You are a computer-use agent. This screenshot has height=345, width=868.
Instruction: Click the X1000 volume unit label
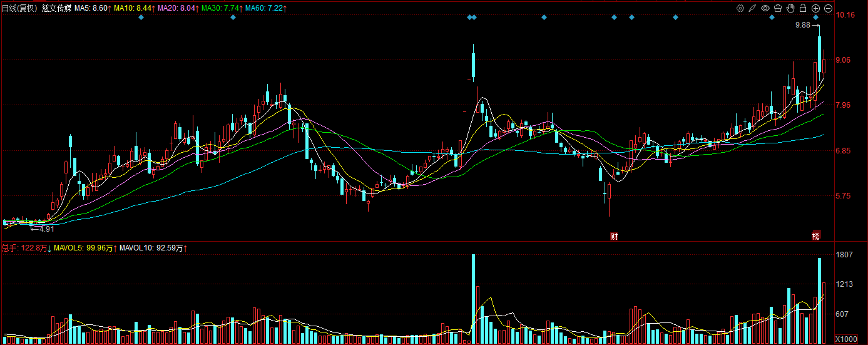coord(846,339)
